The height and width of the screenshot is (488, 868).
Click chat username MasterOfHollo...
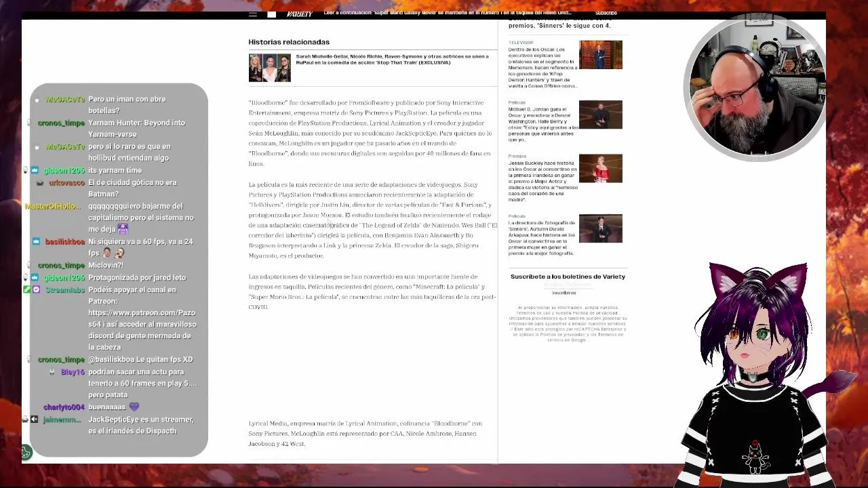(52, 206)
